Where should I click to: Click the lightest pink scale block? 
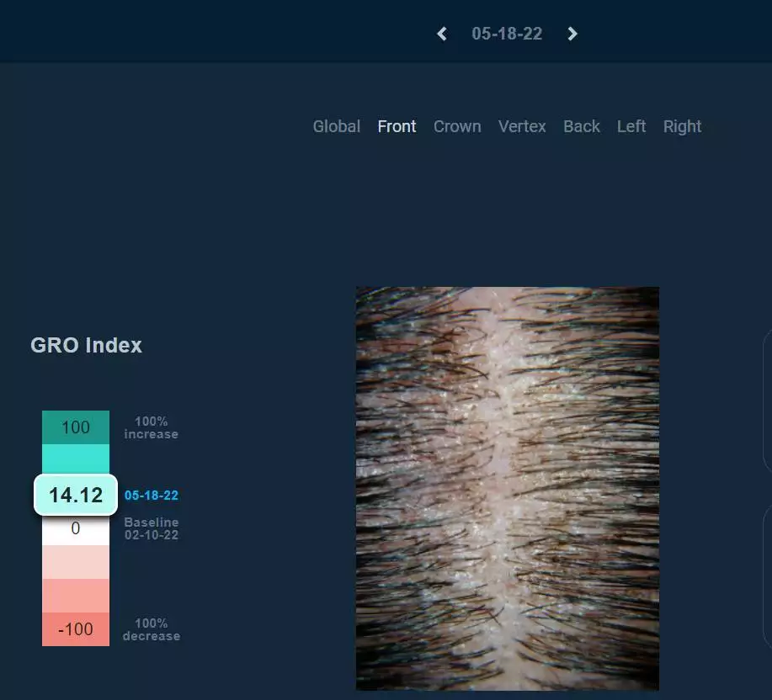click(76, 562)
